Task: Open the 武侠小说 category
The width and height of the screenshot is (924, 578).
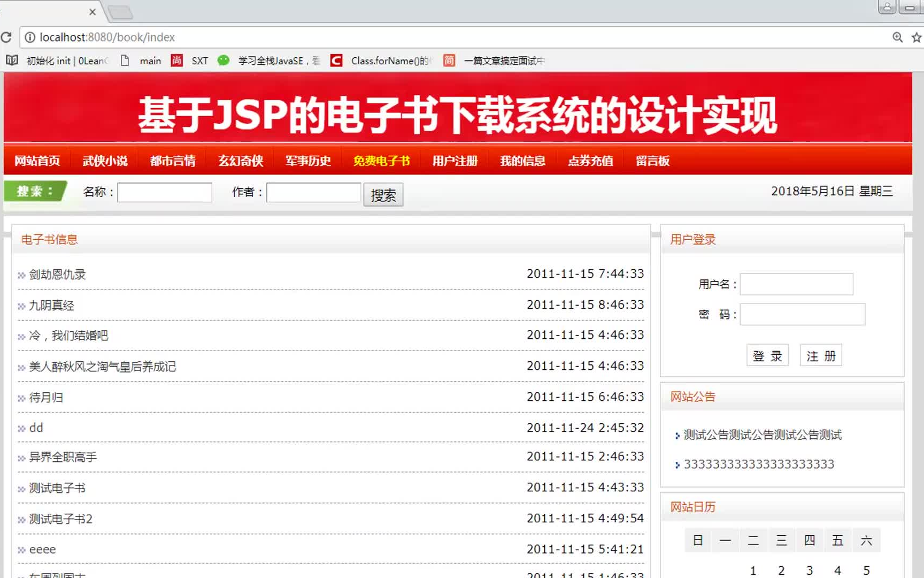Action: pyautogui.click(x=105, y=161)
